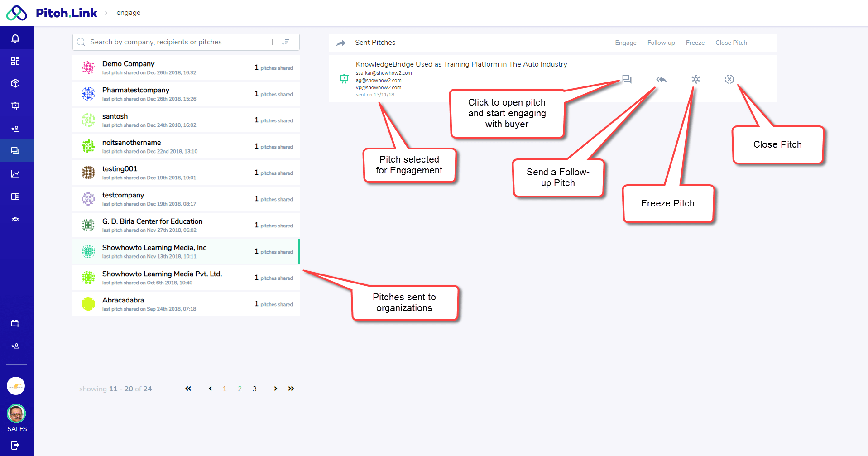Open the 3D box icon in sidebar

pos(15,83)
